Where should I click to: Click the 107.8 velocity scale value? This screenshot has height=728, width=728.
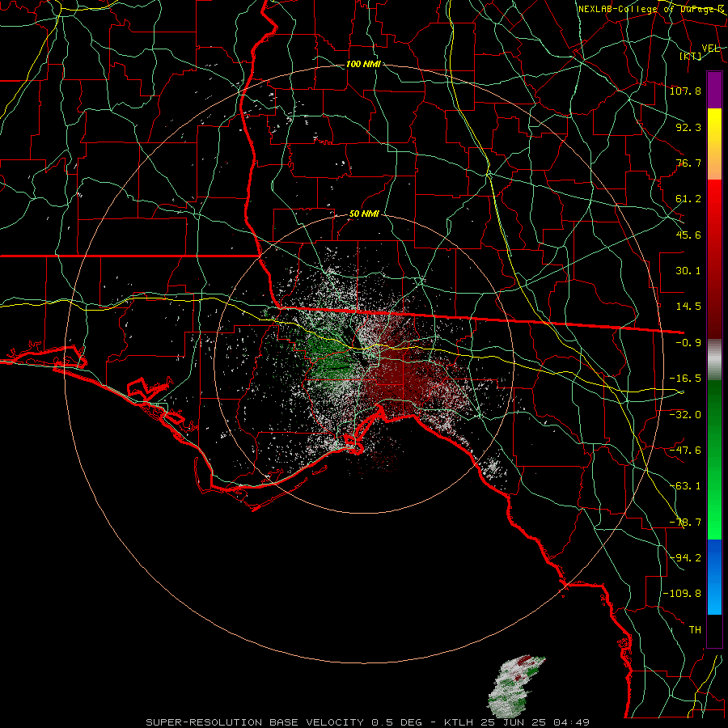click(685, 91)
